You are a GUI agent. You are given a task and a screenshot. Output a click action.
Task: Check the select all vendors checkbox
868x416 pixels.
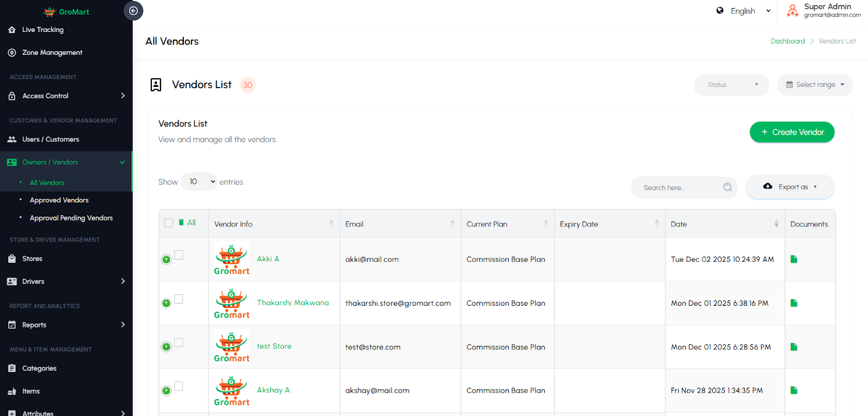click(169, 223)
